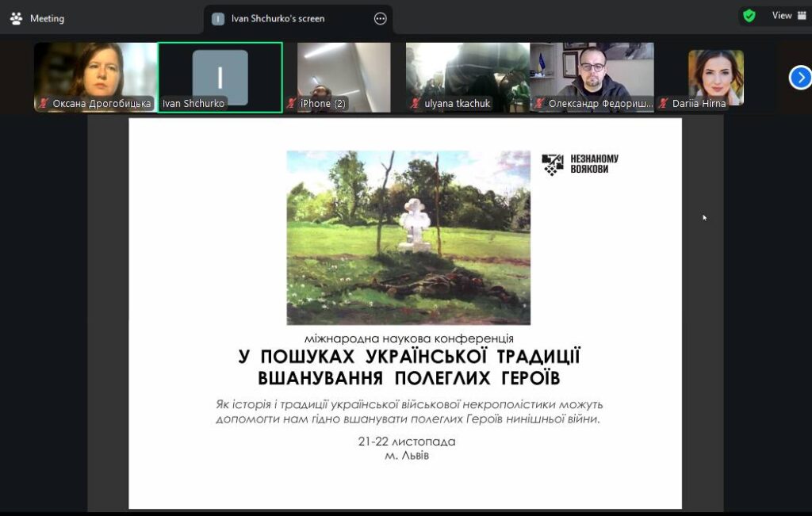
Task: Click muted mic icon on iPhone (2)
Action: 292,104
